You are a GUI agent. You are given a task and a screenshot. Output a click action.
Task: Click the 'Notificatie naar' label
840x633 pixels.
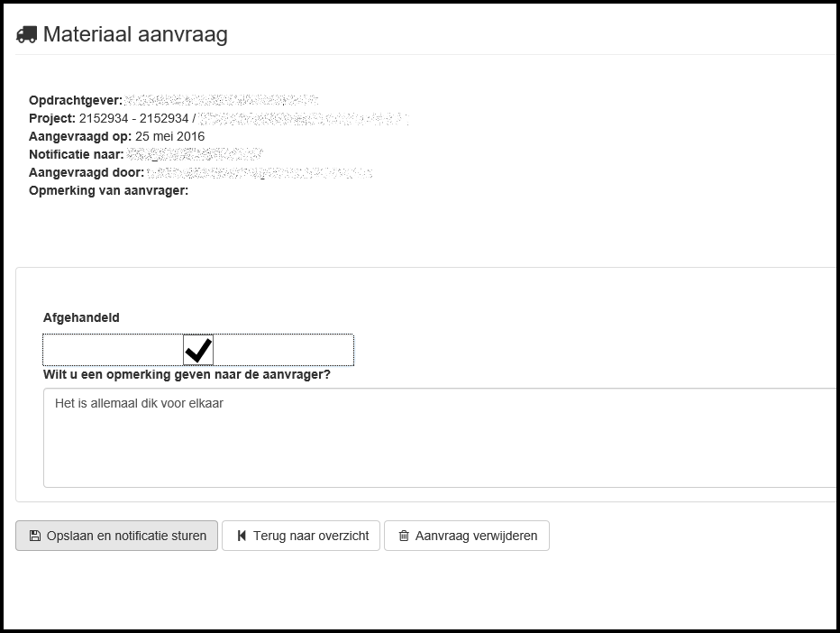[76, 154]
